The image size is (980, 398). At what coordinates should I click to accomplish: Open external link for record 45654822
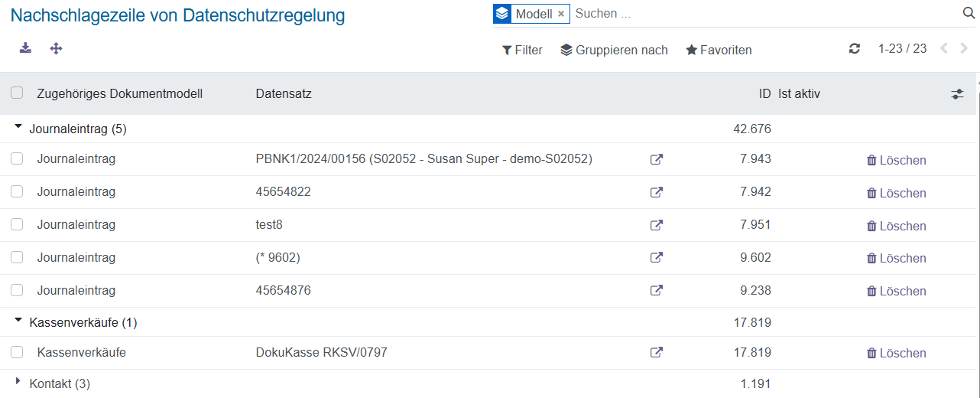tap(656, 193)
